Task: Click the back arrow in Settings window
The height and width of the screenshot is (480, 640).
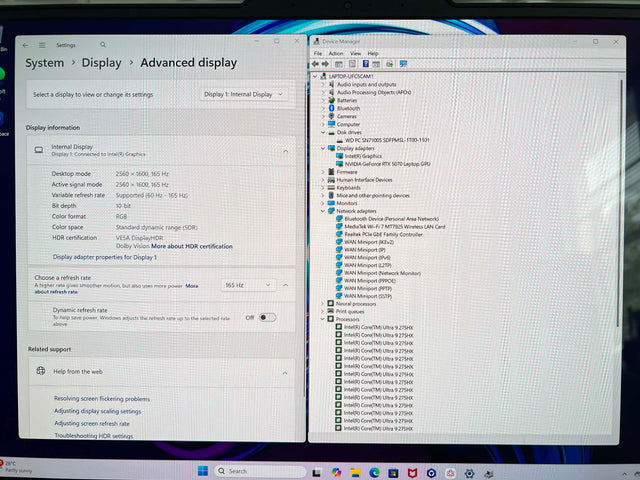Action: [26, 45]
